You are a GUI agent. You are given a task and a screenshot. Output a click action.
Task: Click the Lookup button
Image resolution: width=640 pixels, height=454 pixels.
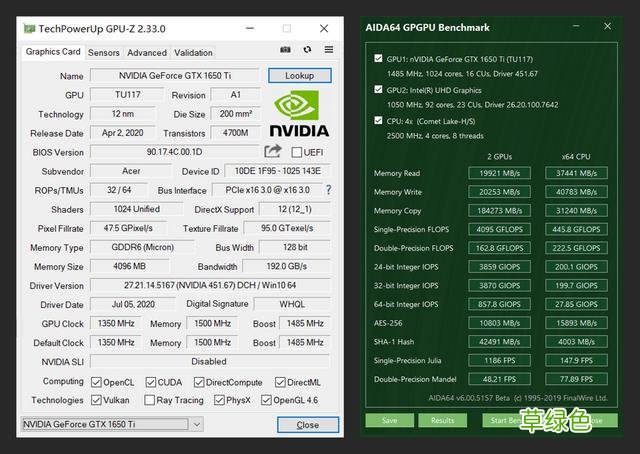(300, 76)
